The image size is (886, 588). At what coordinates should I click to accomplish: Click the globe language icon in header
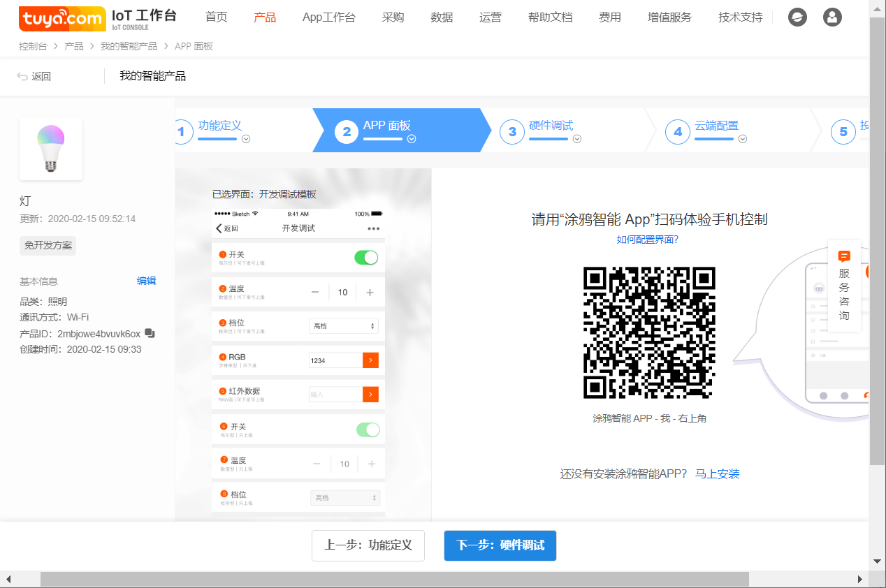(x=797, y=17)
